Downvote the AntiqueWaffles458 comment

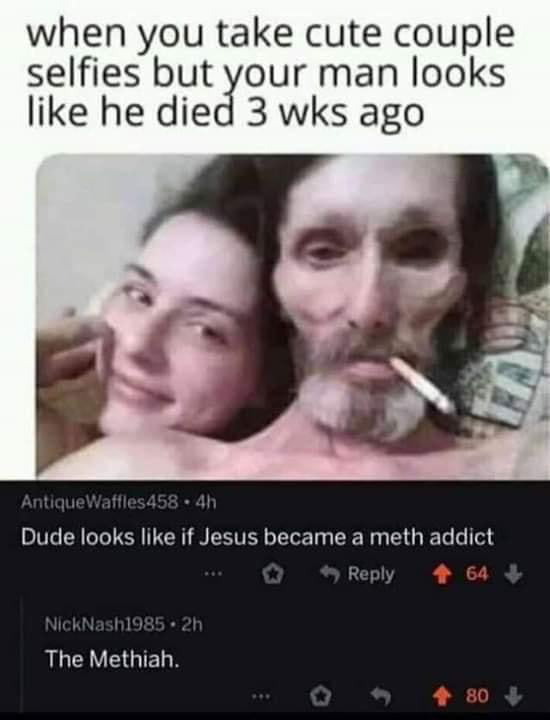(514, 574)
